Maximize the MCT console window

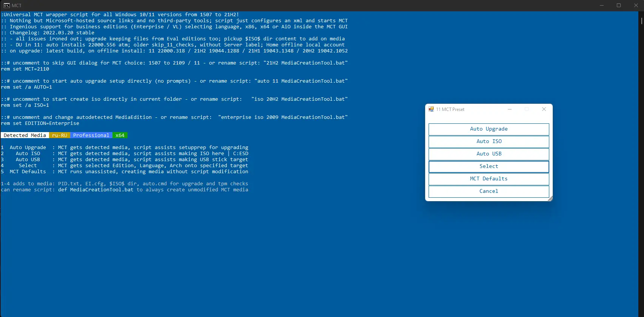click(x=619, y=5)
